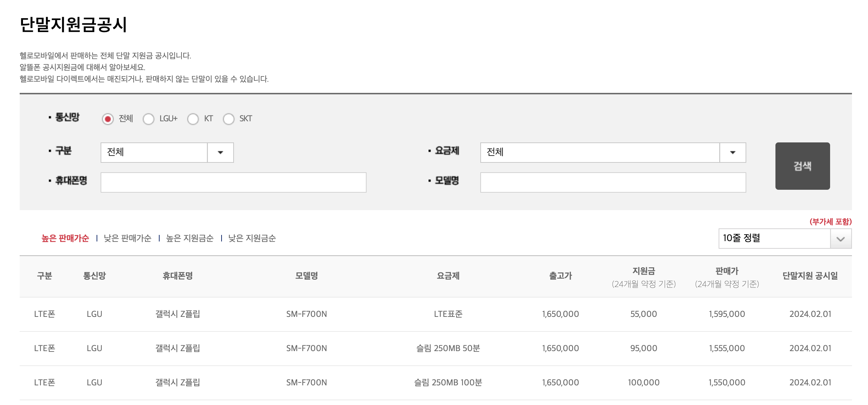Select the LGU+ radio button
This screenshot has width=868, height=405.
148,119
